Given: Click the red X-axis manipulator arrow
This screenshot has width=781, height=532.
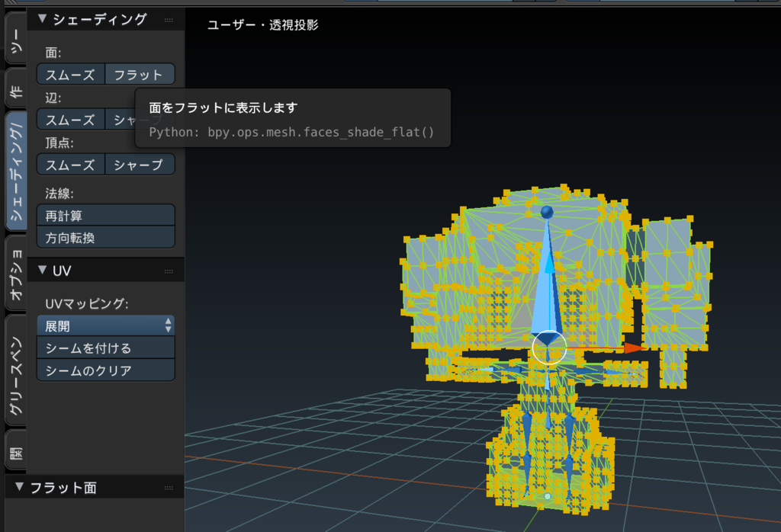Looking at the screenshot, I should pos(634,348).
